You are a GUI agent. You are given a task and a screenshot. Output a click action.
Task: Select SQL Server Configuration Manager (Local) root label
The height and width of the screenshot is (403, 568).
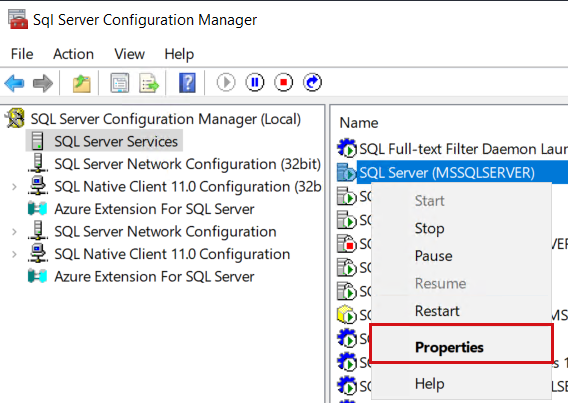[166, 119]
